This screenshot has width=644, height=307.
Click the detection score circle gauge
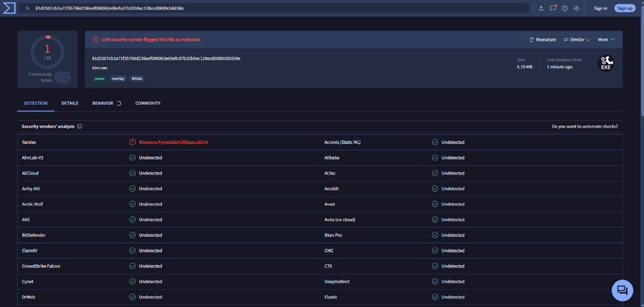tap(47, 52)
